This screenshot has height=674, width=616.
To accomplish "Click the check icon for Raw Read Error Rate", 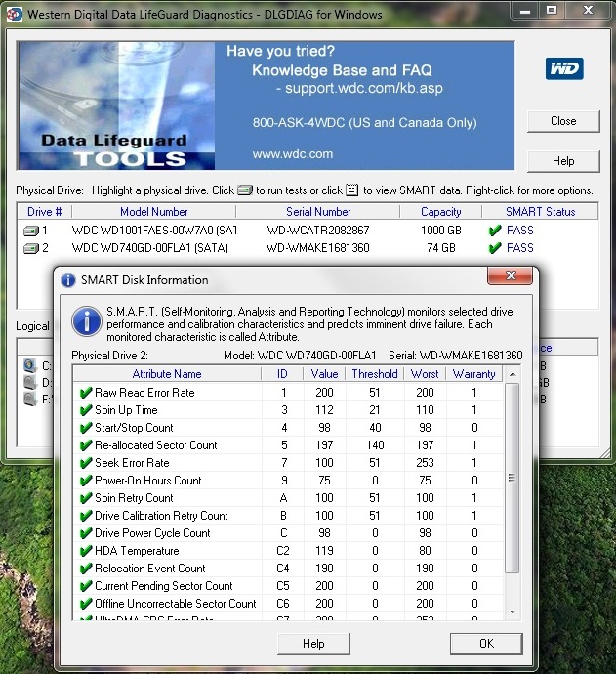I will (86, 393).
